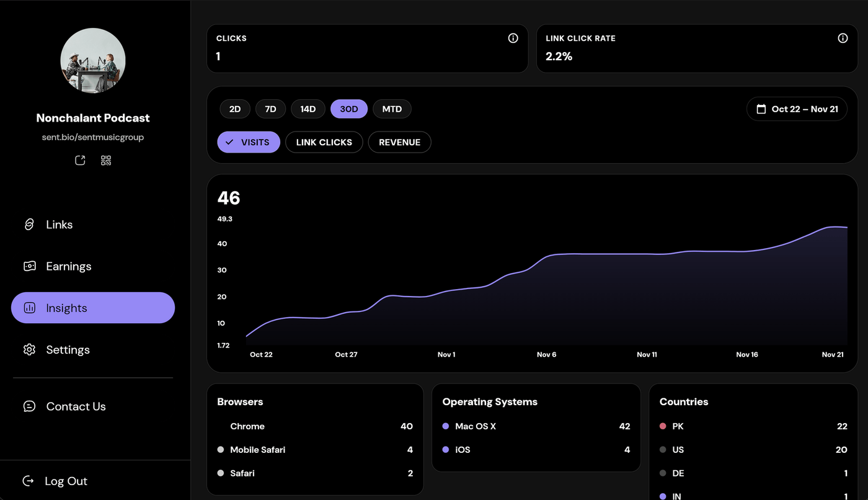The width and height of the screenshot is (868, 500).
Task: Click the chain icon beside Links
Action: 29,225
